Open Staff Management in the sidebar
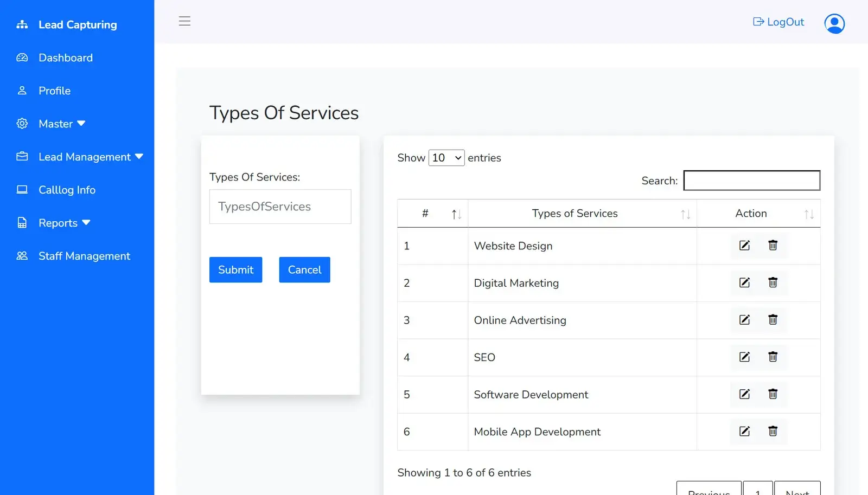The height and width of the screenshot is (495, 868). pos(84,256)
